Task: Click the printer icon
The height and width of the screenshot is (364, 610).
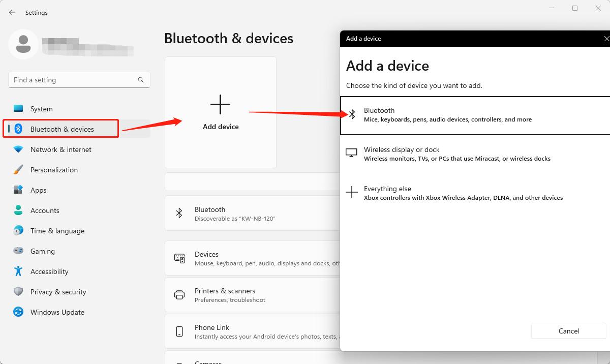Action: click(179, 295)
